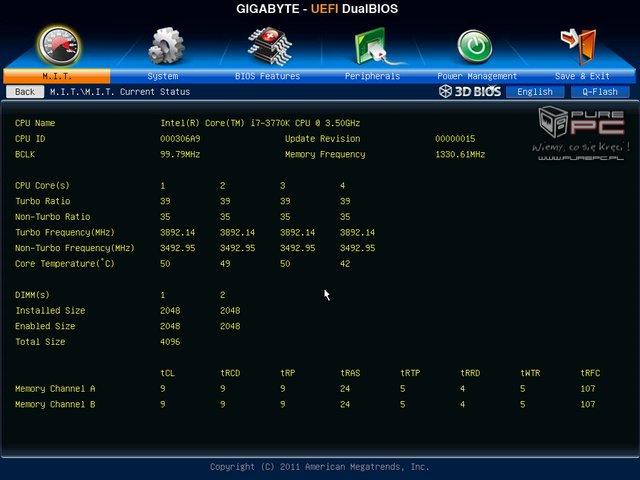Select the Installed Size row label
Screen dimensions: 640x480
(50, 311)
